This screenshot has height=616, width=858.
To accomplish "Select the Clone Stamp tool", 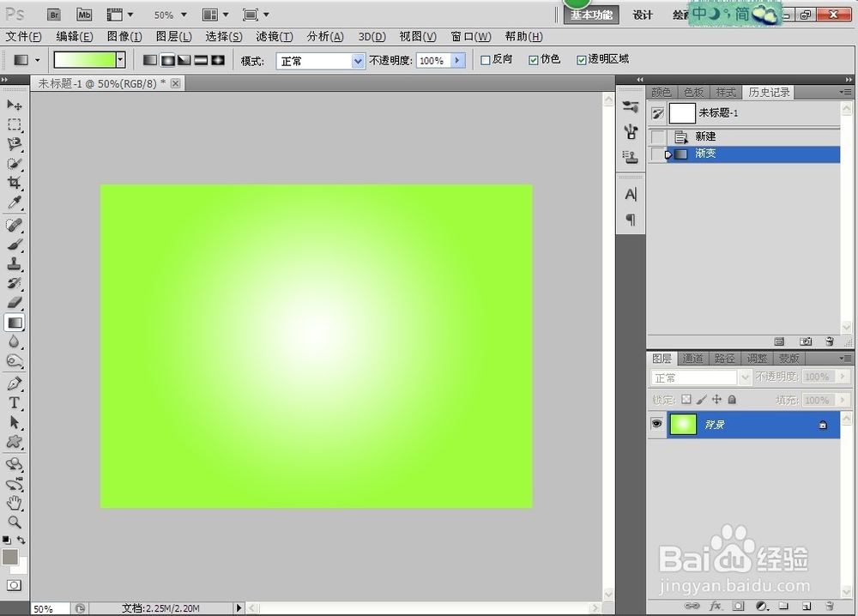I will click(15, 263).
